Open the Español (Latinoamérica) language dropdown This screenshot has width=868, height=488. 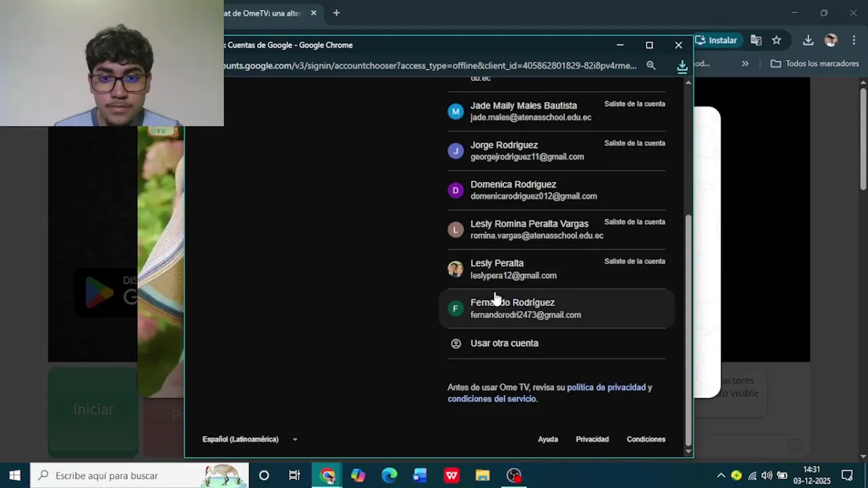pyautogui.click(x=250, y=439)
